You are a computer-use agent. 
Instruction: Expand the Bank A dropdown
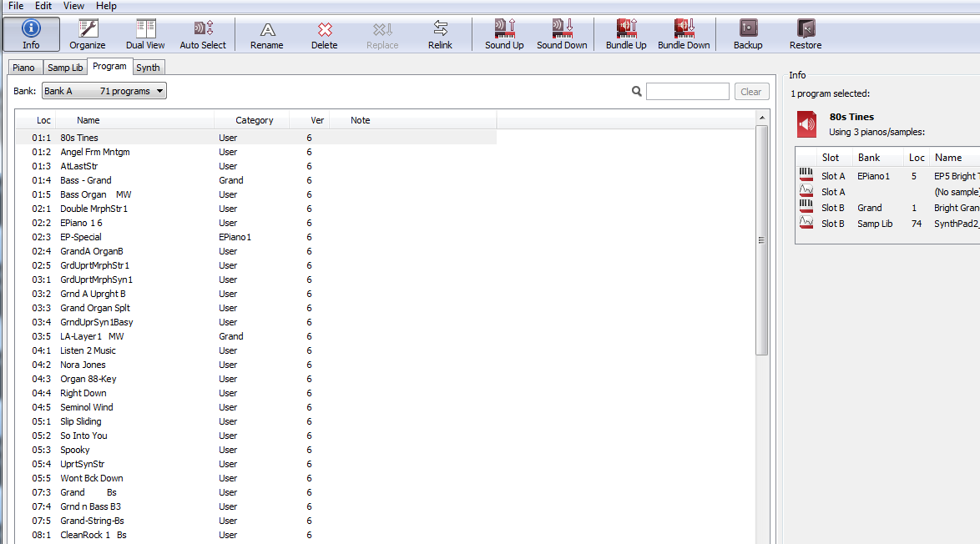point(104,91)
